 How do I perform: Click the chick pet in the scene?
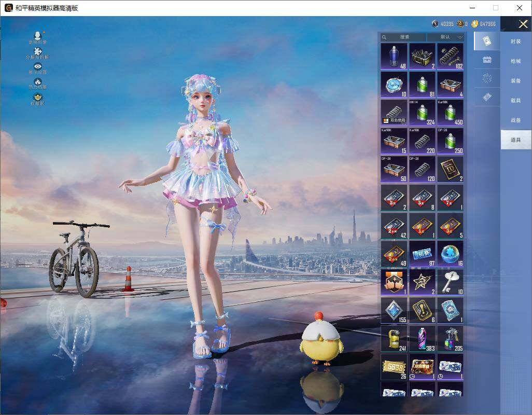[321, 339]
